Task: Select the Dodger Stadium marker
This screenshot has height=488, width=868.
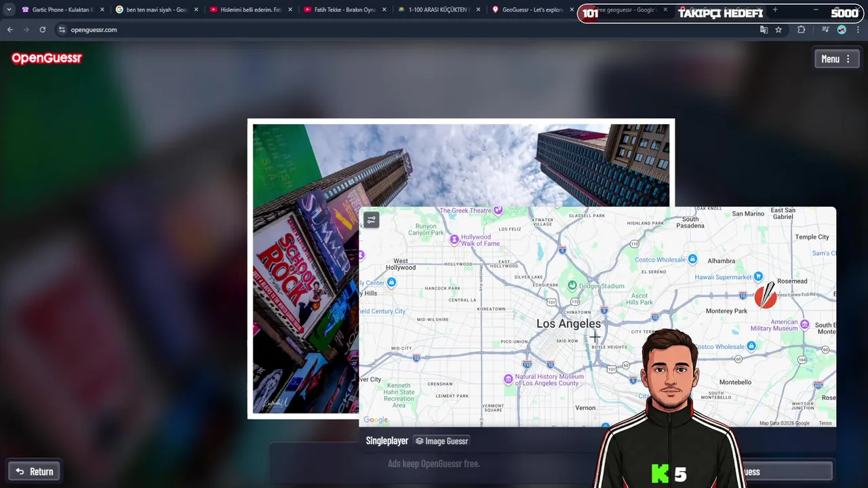Action: pos(572,286)
